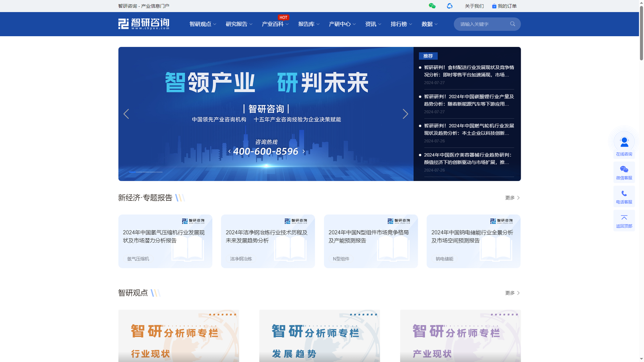Click 更多 next to 新经济·专题报告
The width and height of the screenshot is (644, 362).
pyautogui.click(x=513, y=198)
